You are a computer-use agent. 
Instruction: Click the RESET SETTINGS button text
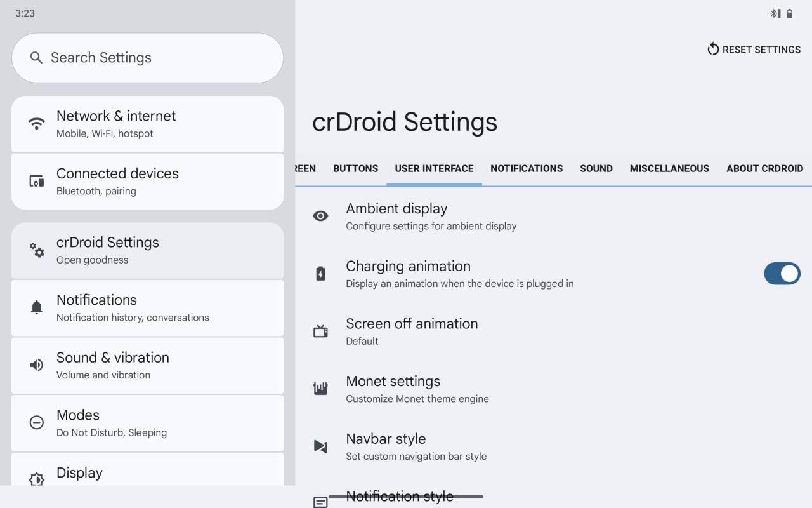click(761, 50)
